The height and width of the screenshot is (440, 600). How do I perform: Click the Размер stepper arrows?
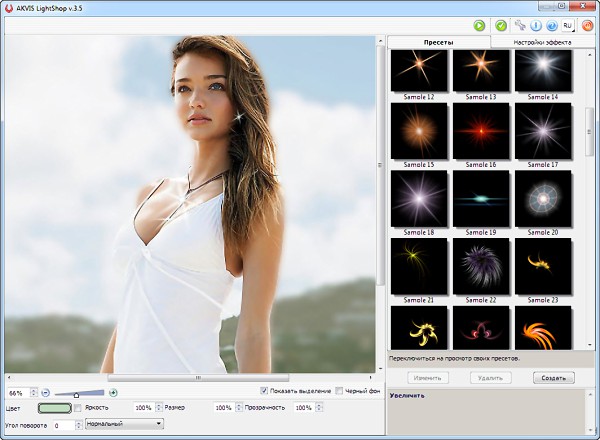[x=239, y=408]
